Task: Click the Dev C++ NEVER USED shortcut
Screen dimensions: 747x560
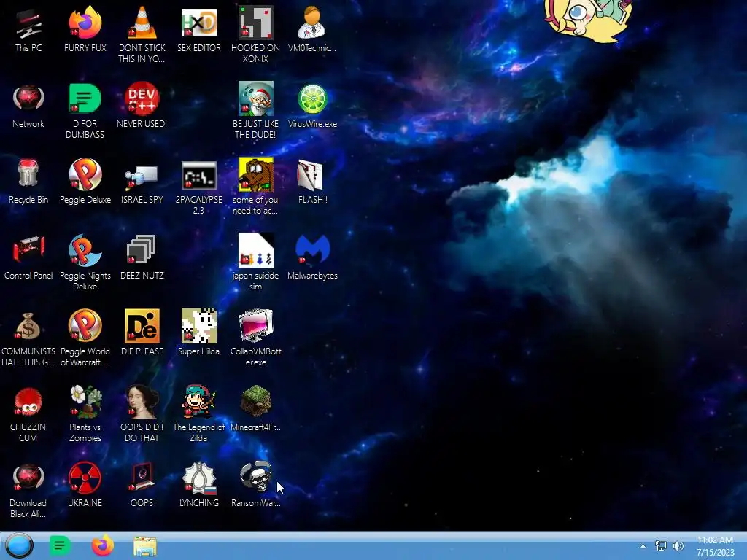Action: (x=142, y=106)
